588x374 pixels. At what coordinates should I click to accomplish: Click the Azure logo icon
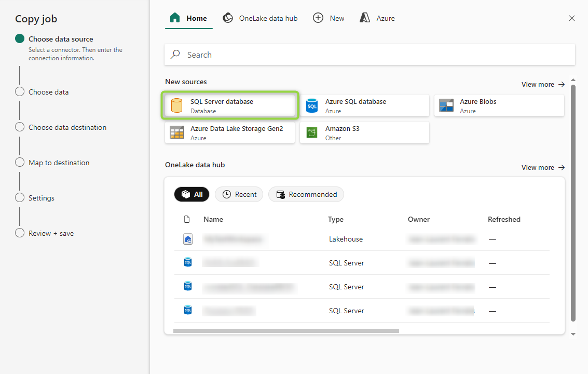coord(364,18)
